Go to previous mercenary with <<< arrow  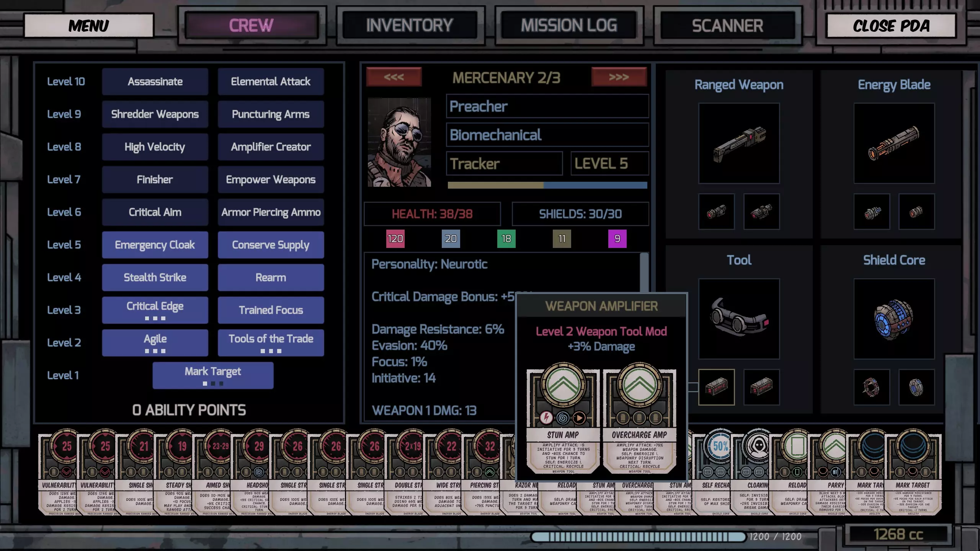click(394, 77)
